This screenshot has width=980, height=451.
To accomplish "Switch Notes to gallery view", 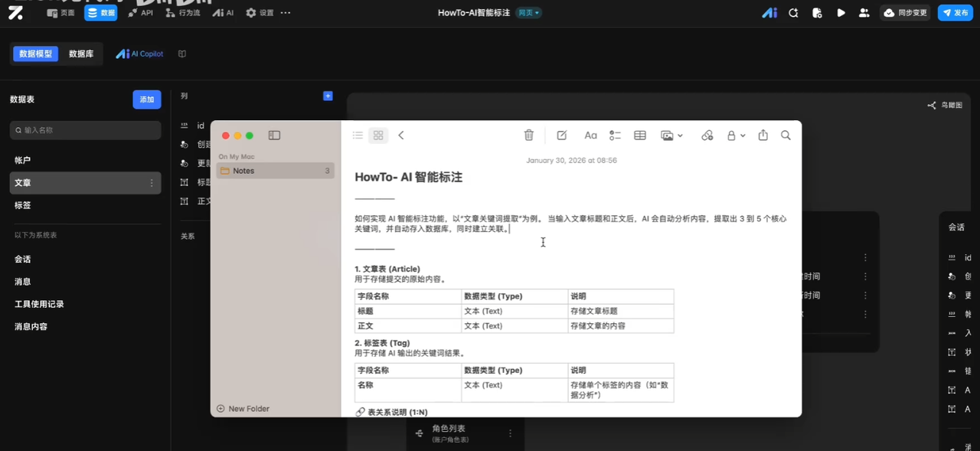I will point(378,136).
